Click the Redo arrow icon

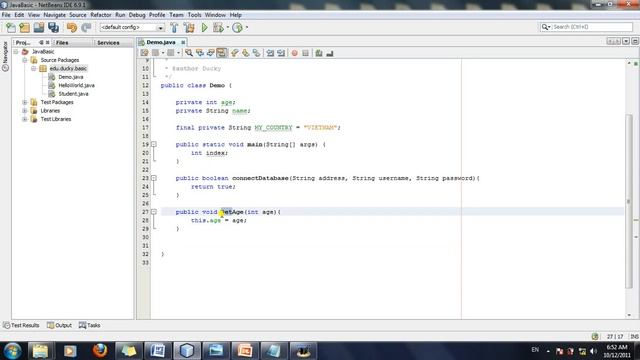86,27
